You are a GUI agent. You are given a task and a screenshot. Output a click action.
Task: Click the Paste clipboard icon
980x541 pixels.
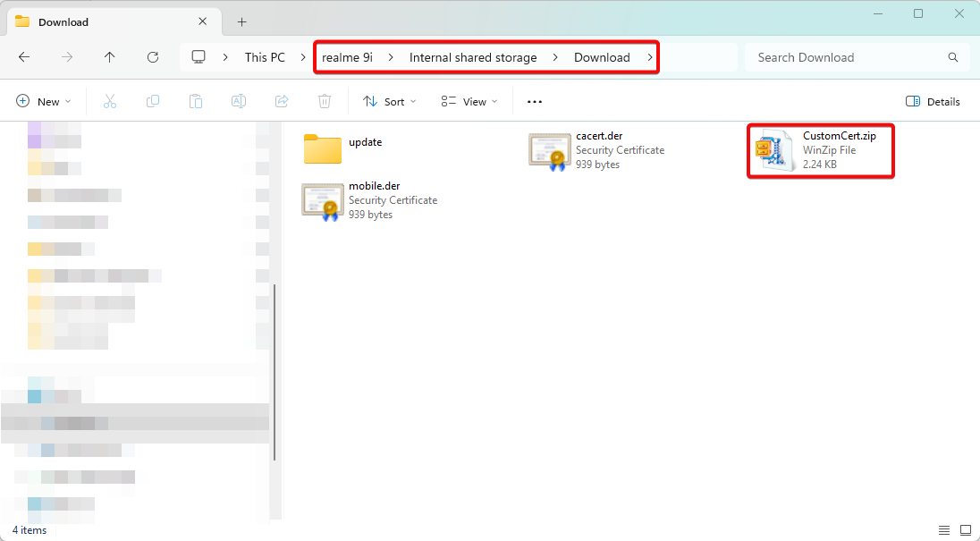point(196,102)
